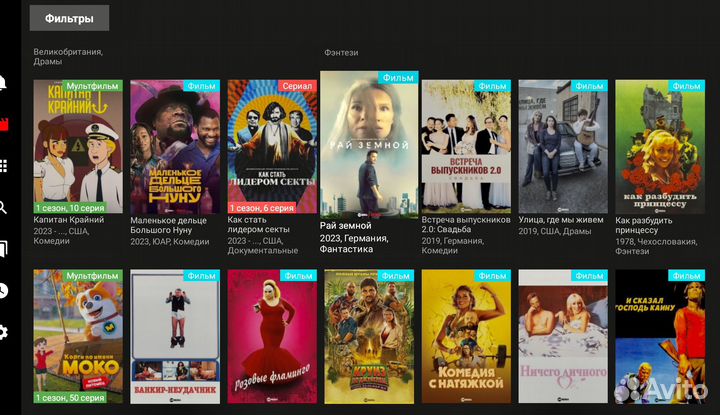Click the search magnifier icon
This screenshot has width=720, height=415.
coord(3,208)
